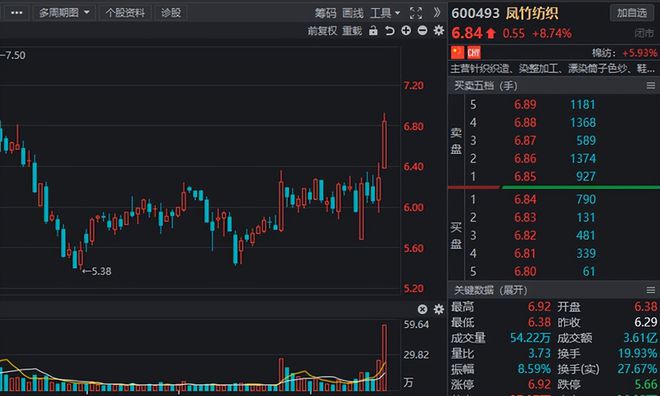Expand the 工具 dropdown menu
The width and height of the screenshot is (660, 396).
(x=385, y=13)
